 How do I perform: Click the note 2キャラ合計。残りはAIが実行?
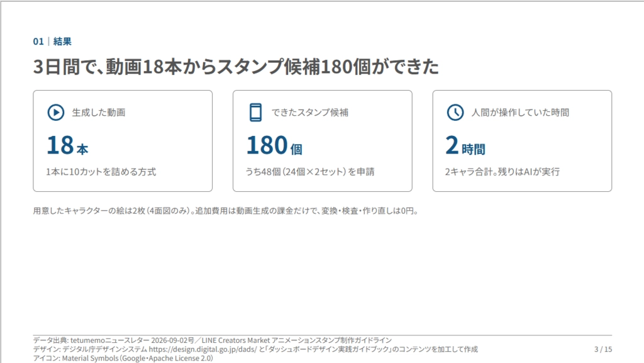(502, 172)
